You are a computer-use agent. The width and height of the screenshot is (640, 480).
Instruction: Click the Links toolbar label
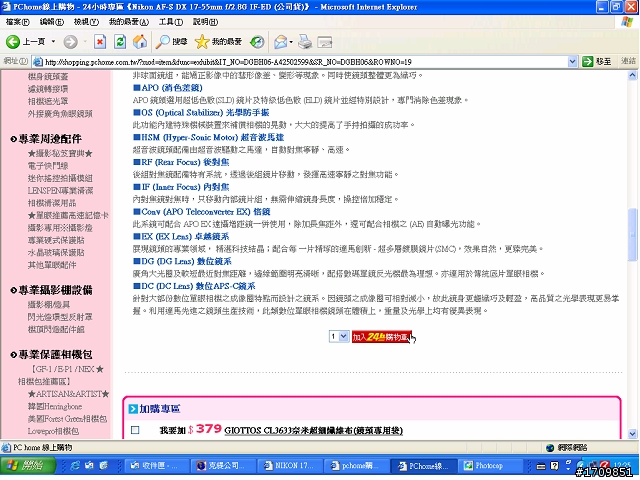(x=629, y=61)
